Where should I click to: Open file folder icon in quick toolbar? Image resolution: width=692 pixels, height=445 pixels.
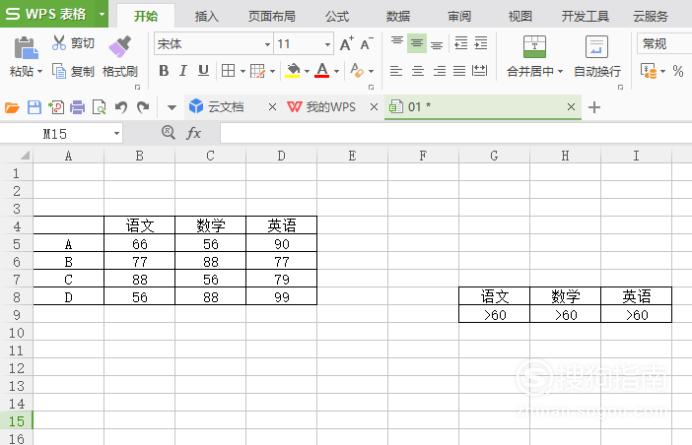tap(12, 107)
